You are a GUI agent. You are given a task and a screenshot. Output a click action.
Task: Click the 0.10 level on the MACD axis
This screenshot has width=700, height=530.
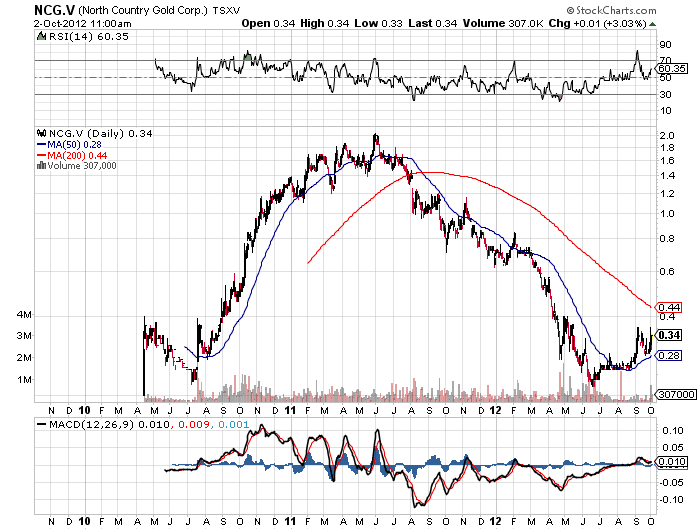672,430
